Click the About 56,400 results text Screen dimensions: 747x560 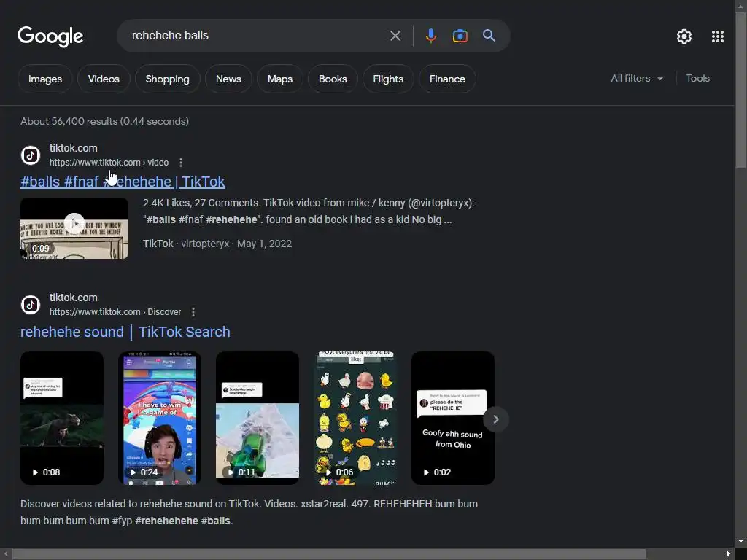pos(104,122)
